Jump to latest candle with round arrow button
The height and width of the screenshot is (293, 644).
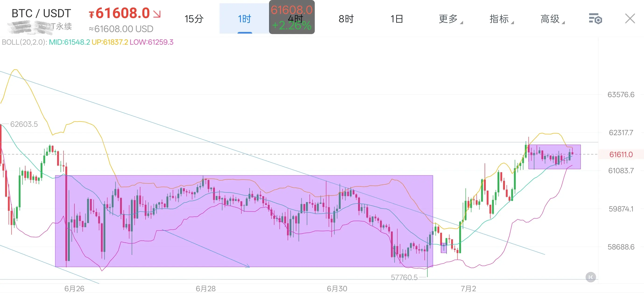(x=591, y=277)
